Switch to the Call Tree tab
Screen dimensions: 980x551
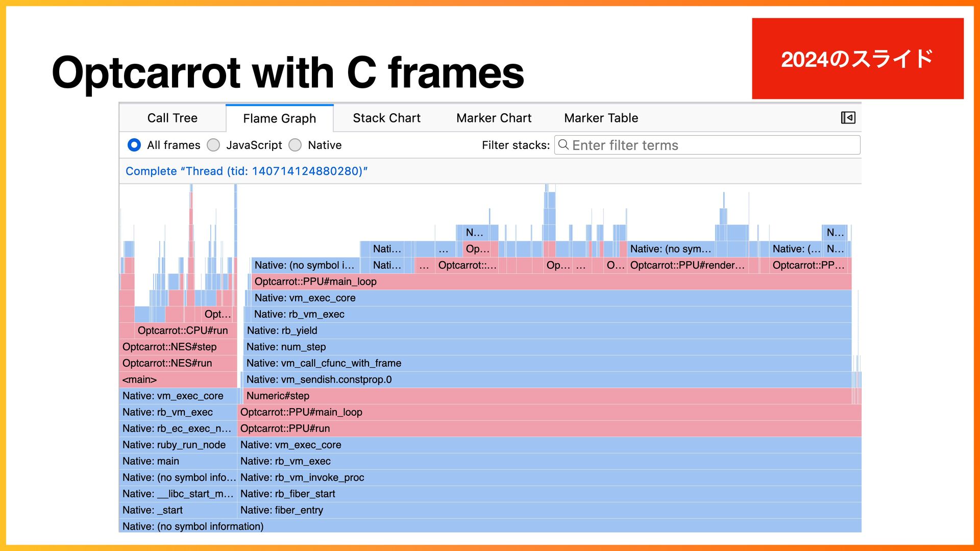[173, 118]
